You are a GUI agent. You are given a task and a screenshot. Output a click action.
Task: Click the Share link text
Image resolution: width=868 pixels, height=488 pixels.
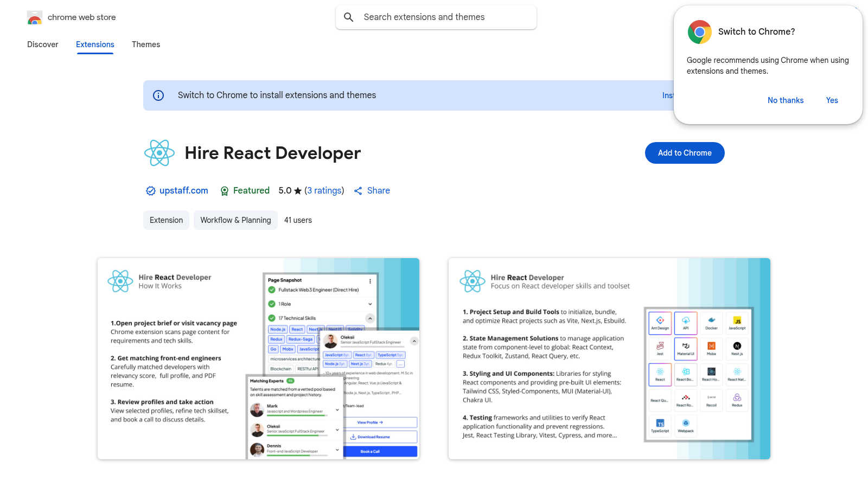point(379,191)
